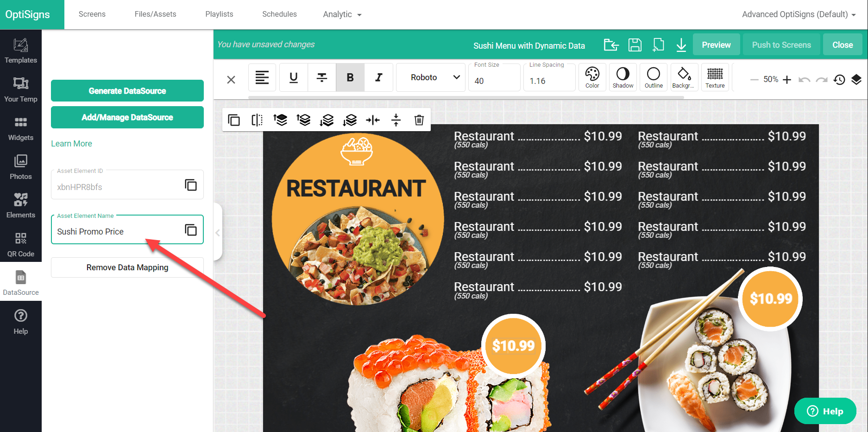Click the Asset Element Name field
Image resolution: width=868 pixels, height=432 pixels.
click(118, 231)
